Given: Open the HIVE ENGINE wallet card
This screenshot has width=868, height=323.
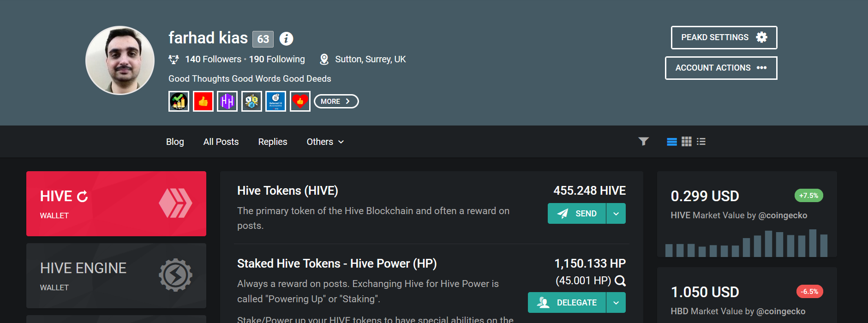Looking at the screenshot, I should [x=116, y=275].
